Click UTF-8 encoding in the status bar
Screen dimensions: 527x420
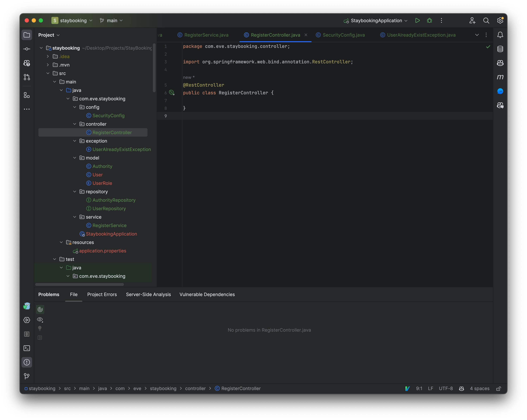click(x=446, y=388)
